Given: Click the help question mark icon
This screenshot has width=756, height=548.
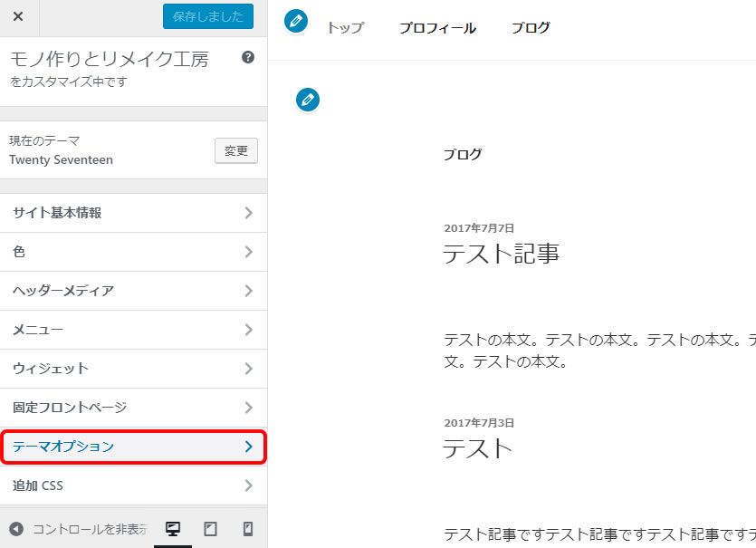Looking at the screenshot, I should tap(248, 57).
